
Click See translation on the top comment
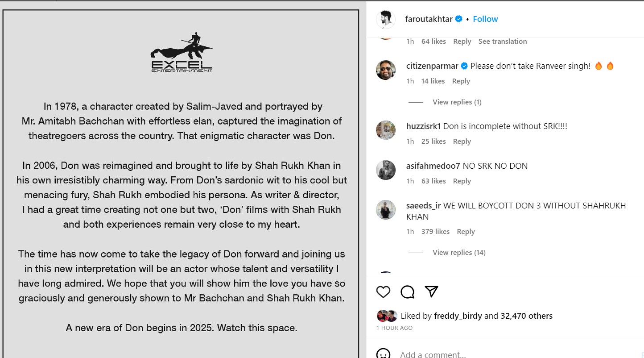coord(502,42)
